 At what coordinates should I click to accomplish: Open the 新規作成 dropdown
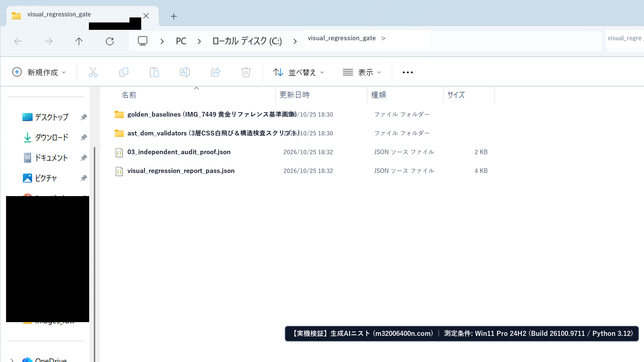click(x=39, y=72)
